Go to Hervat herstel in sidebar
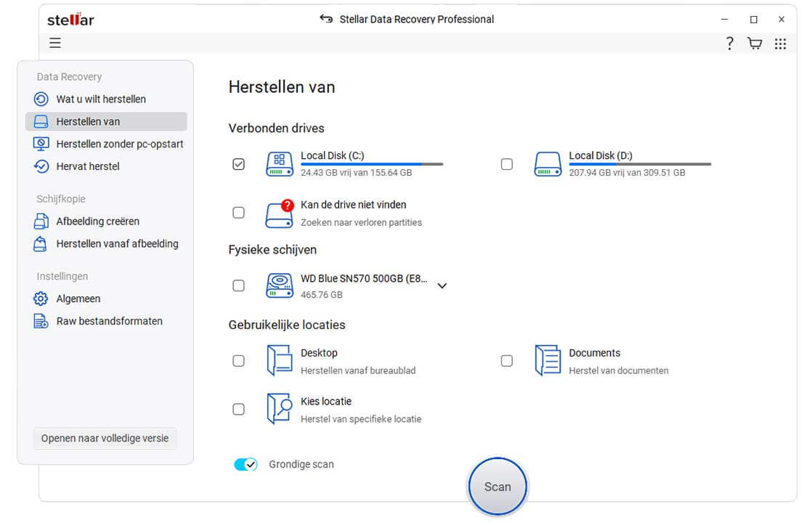The width and height of the screenshot is (812, 525). point(88,167)
